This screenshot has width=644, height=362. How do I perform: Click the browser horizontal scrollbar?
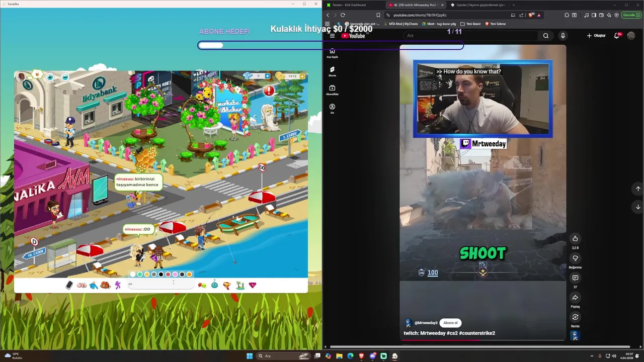tap(479, 346)
